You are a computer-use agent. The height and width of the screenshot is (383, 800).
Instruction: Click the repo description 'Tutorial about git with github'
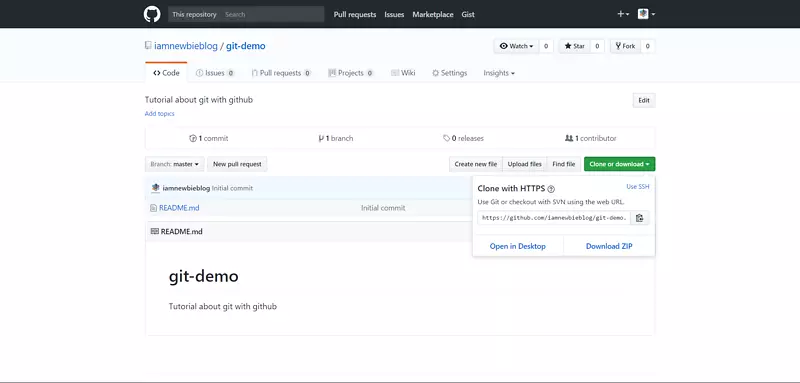[x=199, y=100]
